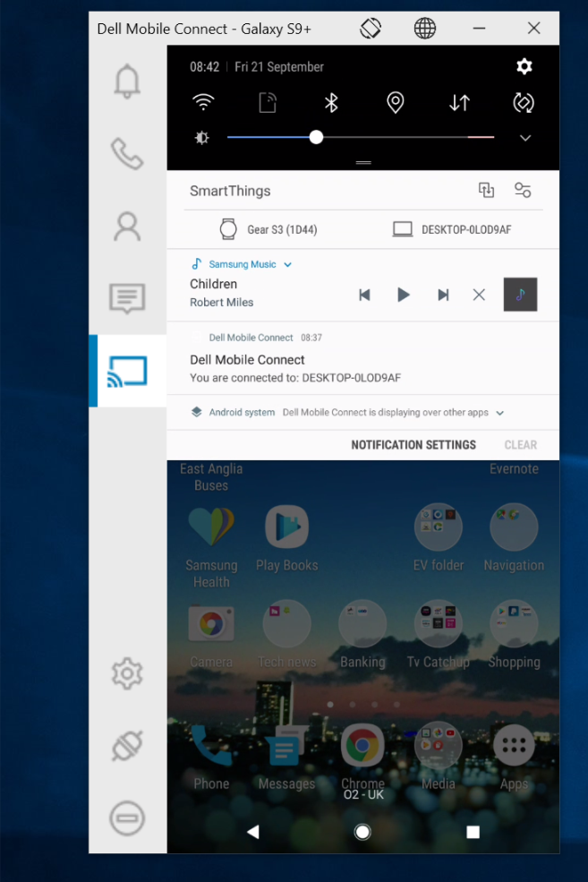Viewport: 588px width, 882px height.
Task: Close the Samsung Music player notification
Action: (479, 295)
